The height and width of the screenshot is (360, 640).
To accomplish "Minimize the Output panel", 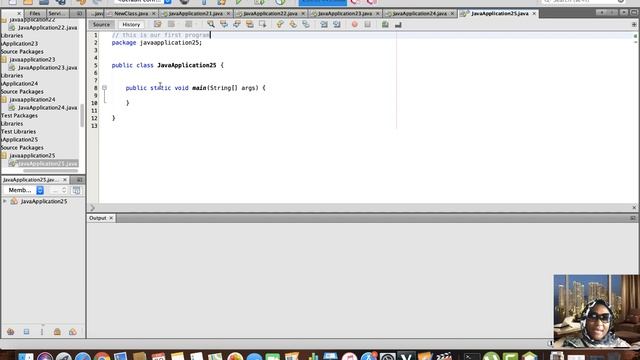I will (633, 218).
